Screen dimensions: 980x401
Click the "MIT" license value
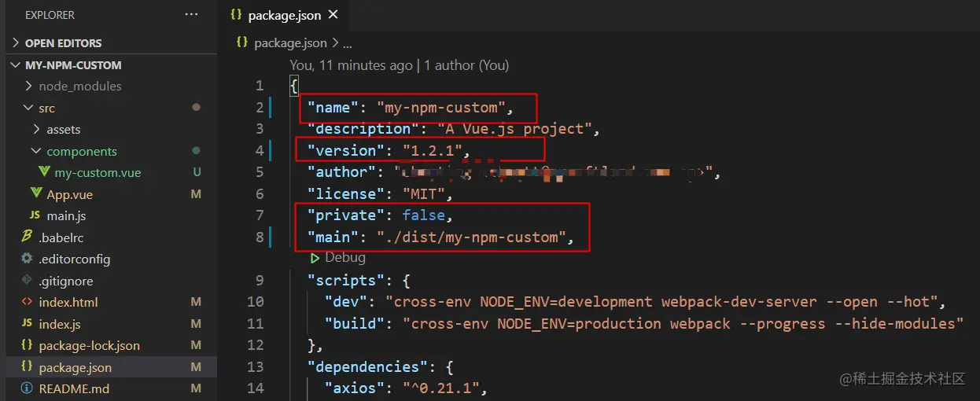pos(423,193)
